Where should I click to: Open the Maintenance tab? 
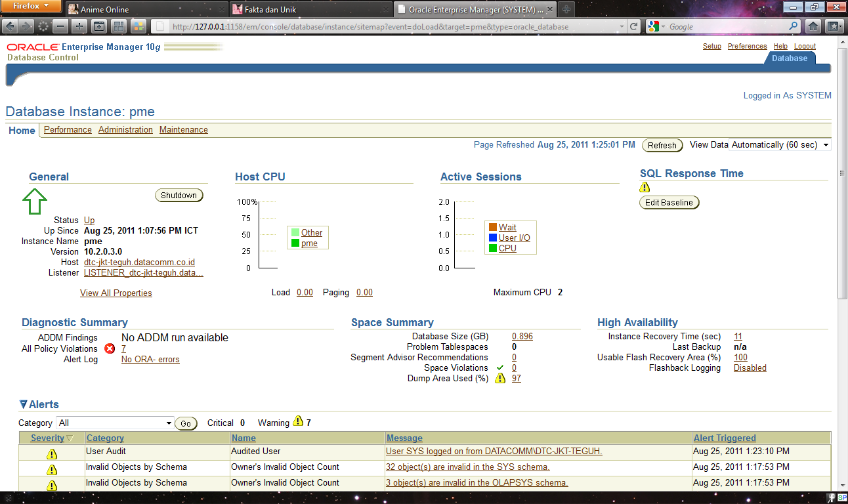tap(184, 130)
